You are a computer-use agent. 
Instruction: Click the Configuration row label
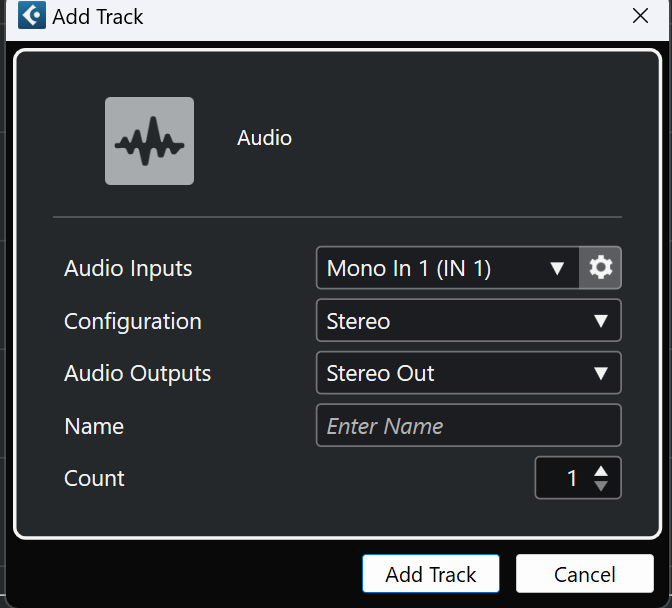point(133,321)
